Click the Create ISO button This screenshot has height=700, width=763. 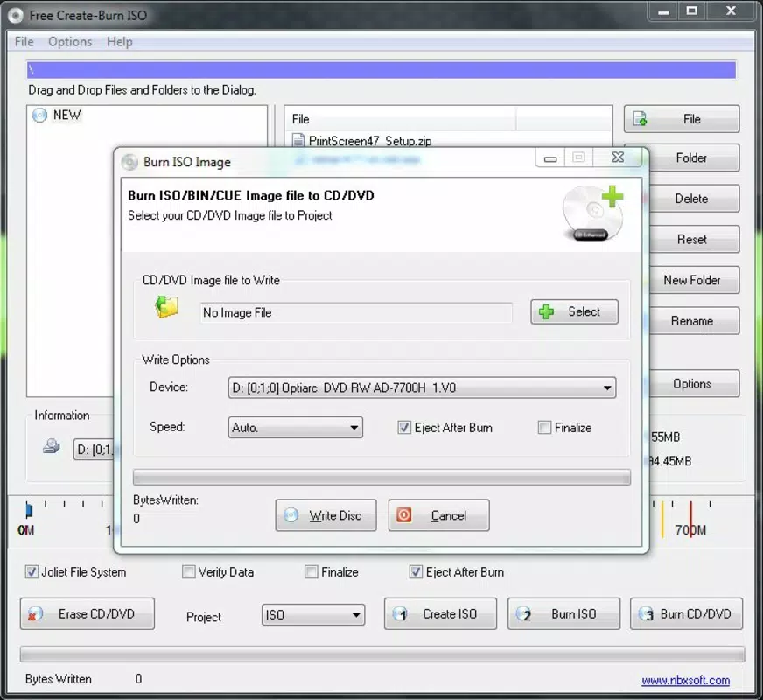440,614
